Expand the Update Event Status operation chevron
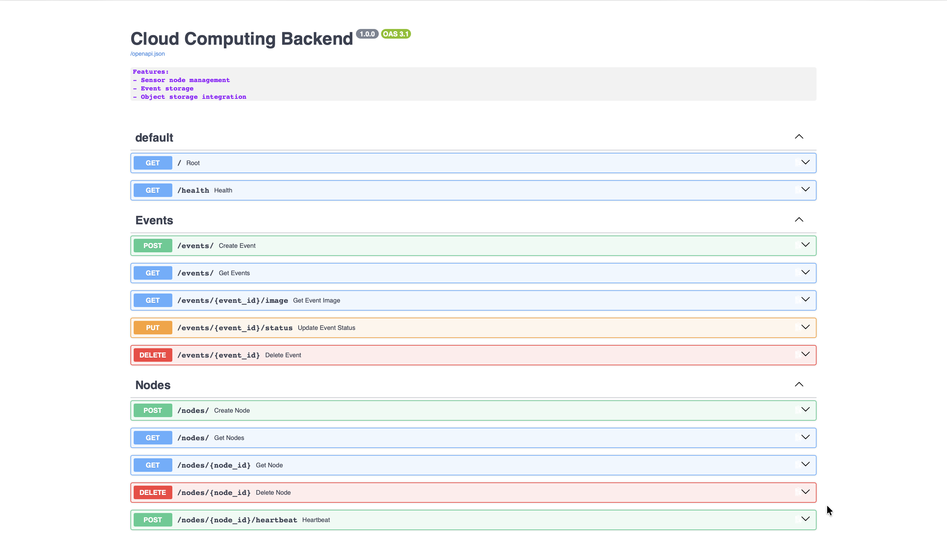The width and height of the screenshot is (947, 560). [806, 327]
